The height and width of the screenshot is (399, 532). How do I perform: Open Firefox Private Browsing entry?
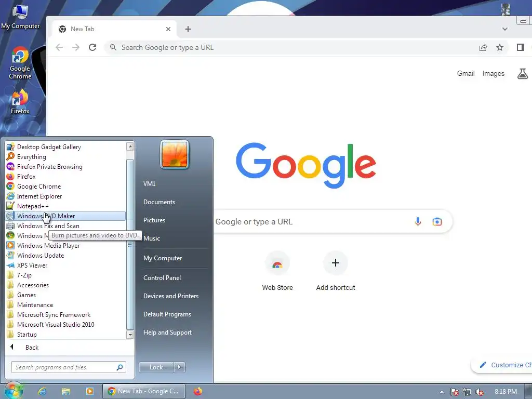(65, 167)
